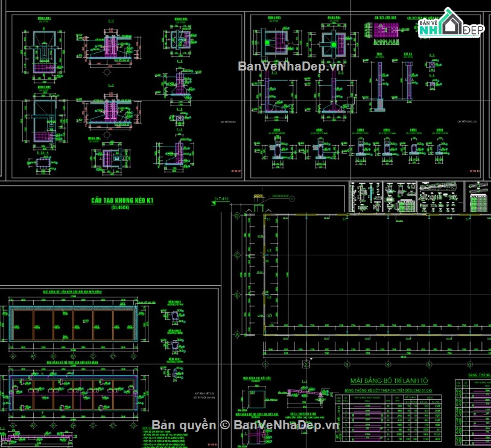Select the grid axis bubble labeled 2
The height and width of the screenshot is (448, 491).
[306, 364]
